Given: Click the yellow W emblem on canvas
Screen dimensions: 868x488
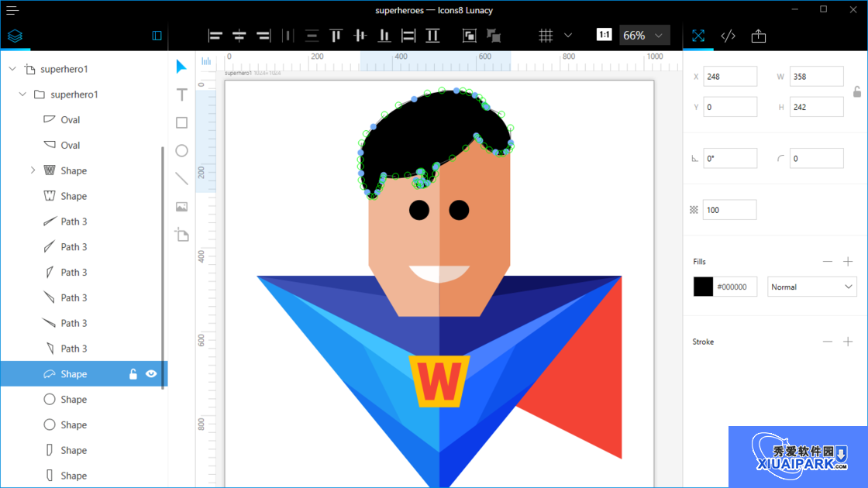Looking at the screenshot, I should tap(439, 381).
